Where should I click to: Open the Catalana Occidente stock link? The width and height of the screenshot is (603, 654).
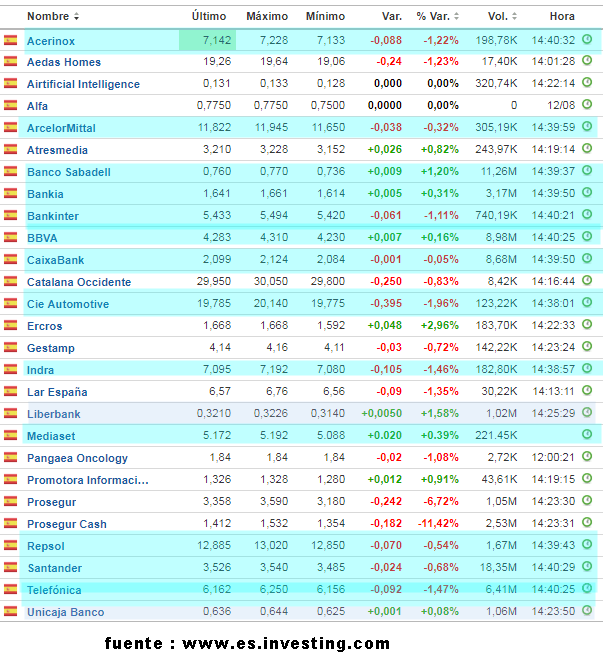tap(77, 282)
